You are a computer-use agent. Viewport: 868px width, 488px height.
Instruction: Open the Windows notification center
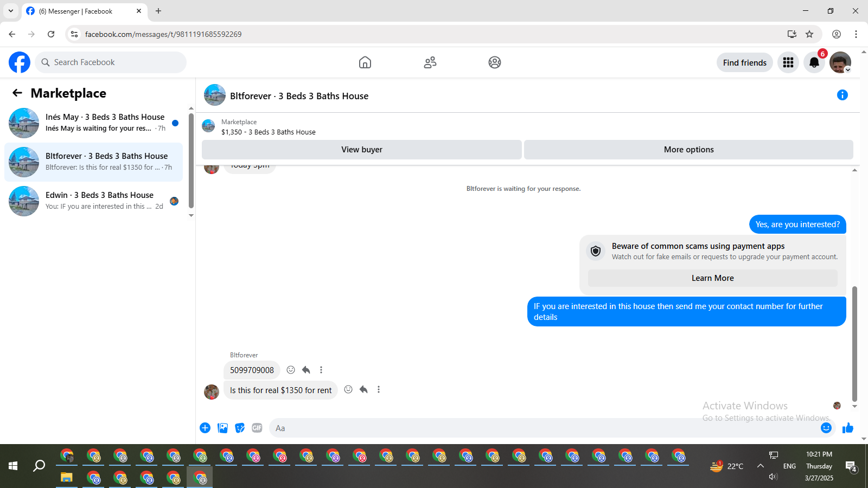point(851,466)
